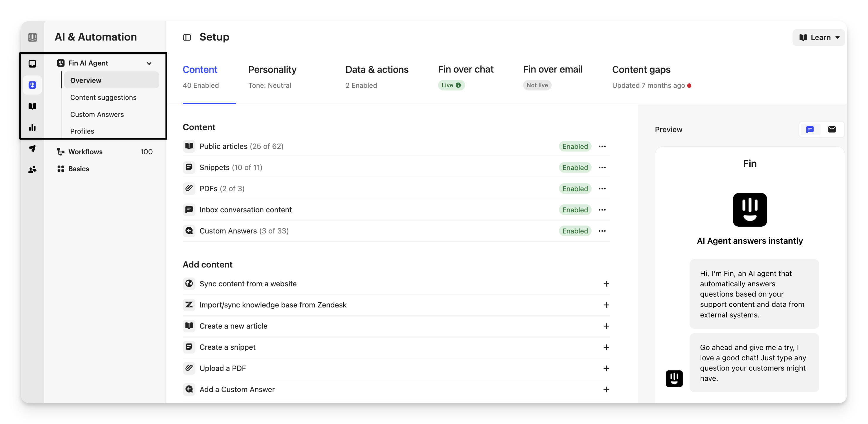Toggle the sidebar panel icon beside Setup
Image resolution: width=868 pixels, height=424 pixels.
pos(187,37)
